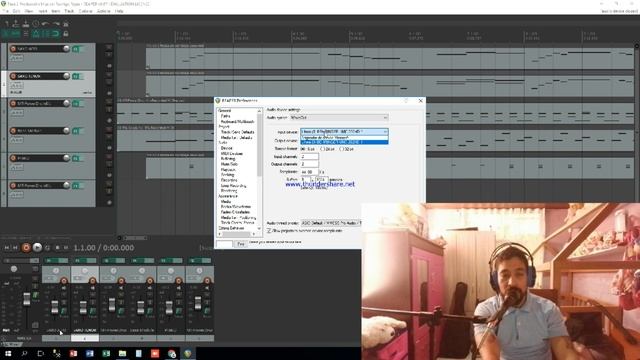Viewport: 640px width, 360px height.
Task: Click the Output channels field
Action: tap(309, 164)
